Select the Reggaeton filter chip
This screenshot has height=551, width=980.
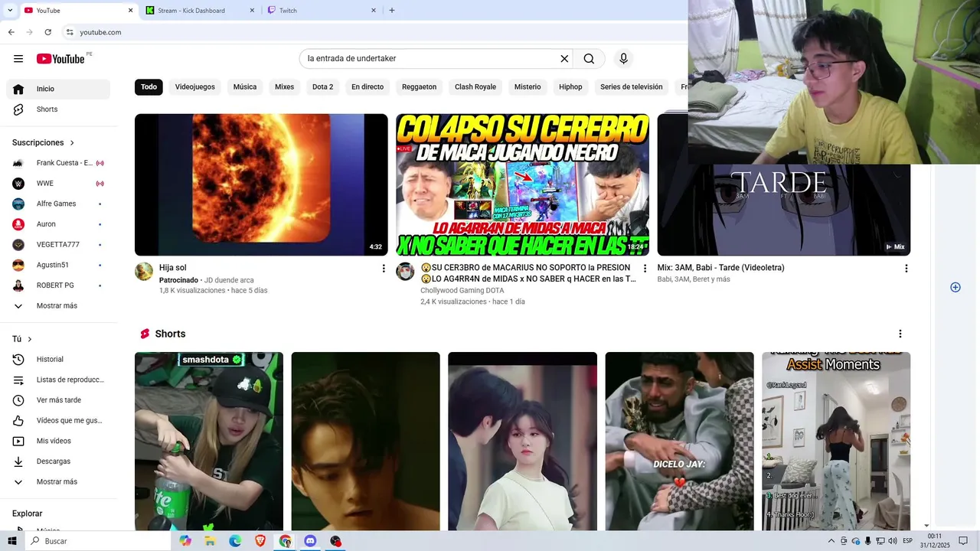pos(420,86)
